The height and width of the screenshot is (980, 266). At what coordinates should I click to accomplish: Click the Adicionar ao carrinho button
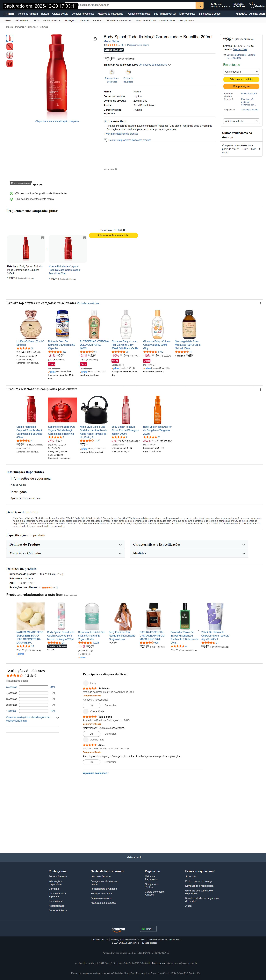pyautogui.click(x=241, y=80)
